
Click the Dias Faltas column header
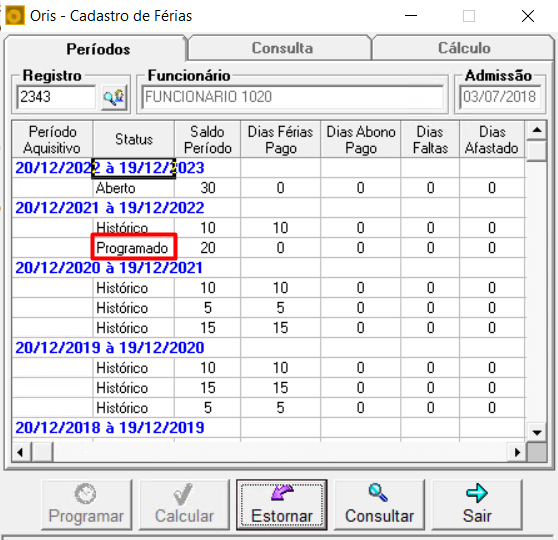(x=430, y=140)
